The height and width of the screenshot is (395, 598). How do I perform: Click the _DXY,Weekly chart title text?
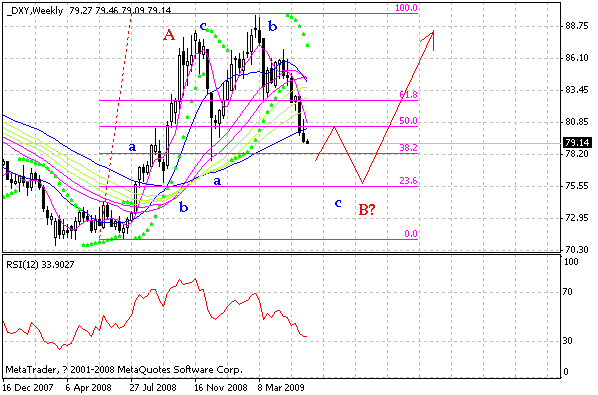[x=35, y=11]
